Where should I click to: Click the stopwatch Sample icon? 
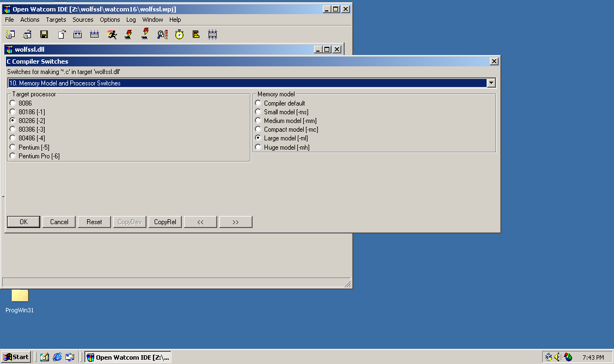tap(179, 34)
